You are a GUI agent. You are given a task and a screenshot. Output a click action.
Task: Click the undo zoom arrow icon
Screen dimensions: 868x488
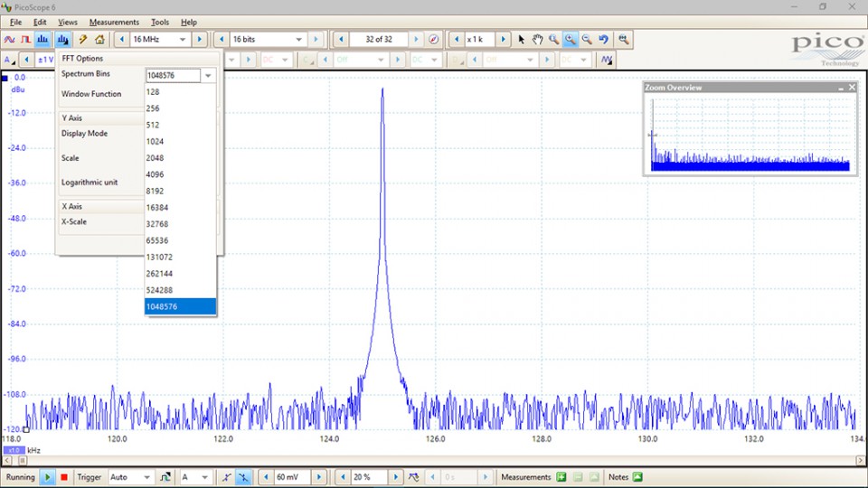[x=604, y=40]
